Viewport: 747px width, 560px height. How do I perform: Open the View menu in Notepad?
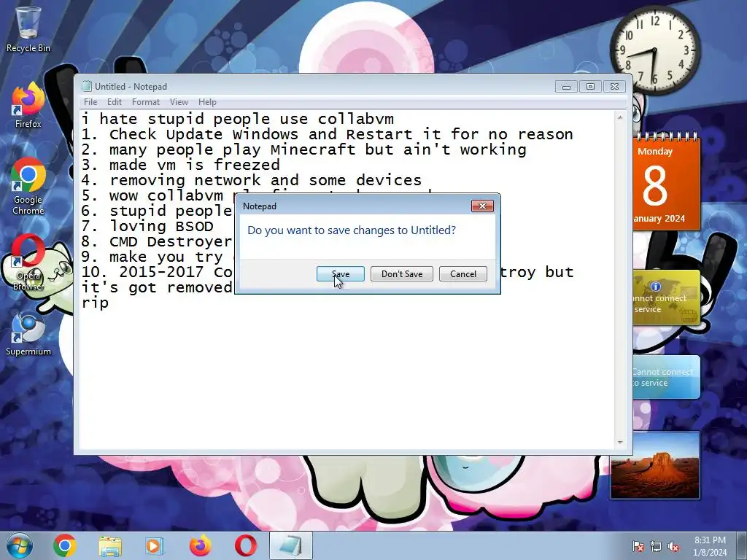point(179,102)
